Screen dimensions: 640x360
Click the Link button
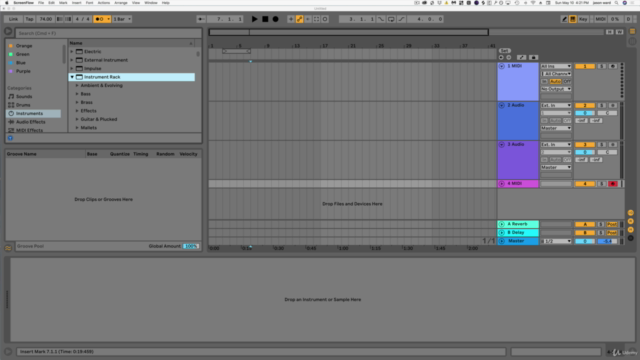click(x=13, y=19)
